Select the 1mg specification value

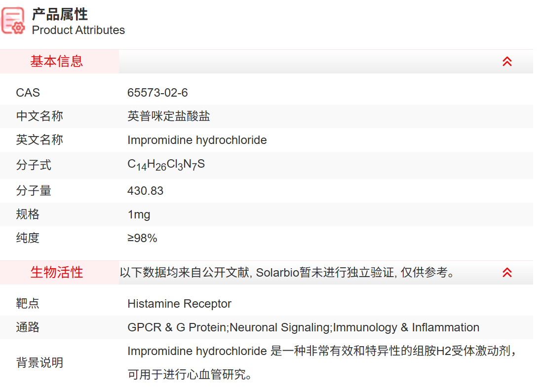tap(139, 214)
